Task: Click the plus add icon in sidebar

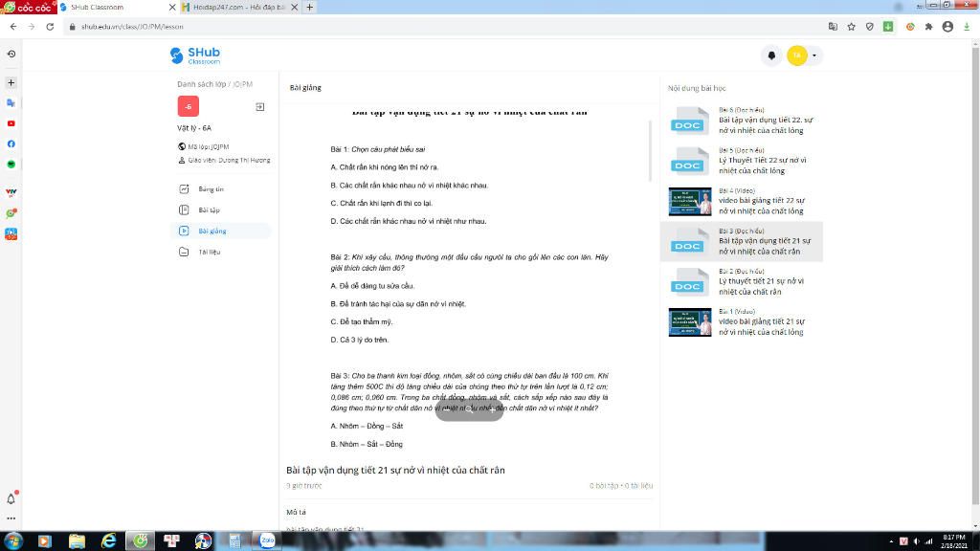Action: 11,82
